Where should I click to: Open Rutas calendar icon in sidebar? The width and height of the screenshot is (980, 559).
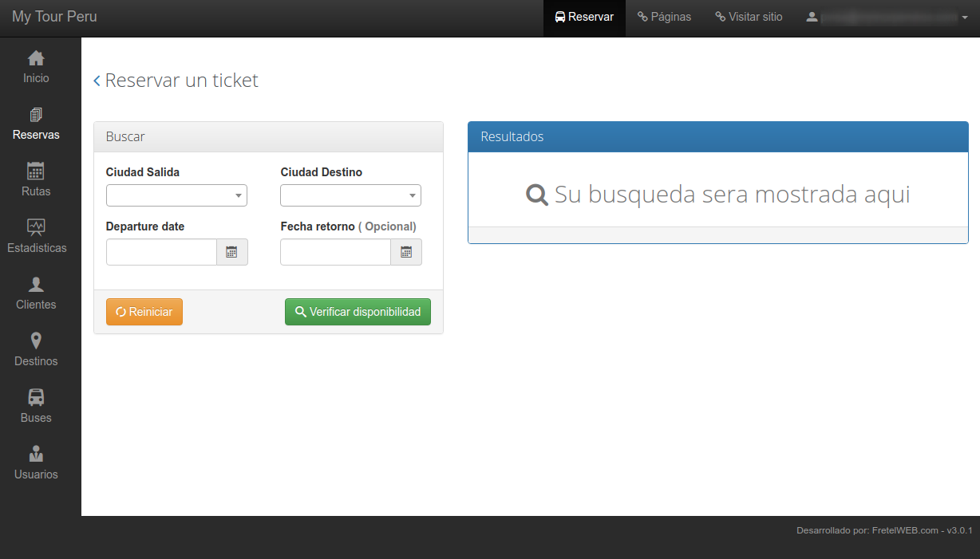point(36,171)
